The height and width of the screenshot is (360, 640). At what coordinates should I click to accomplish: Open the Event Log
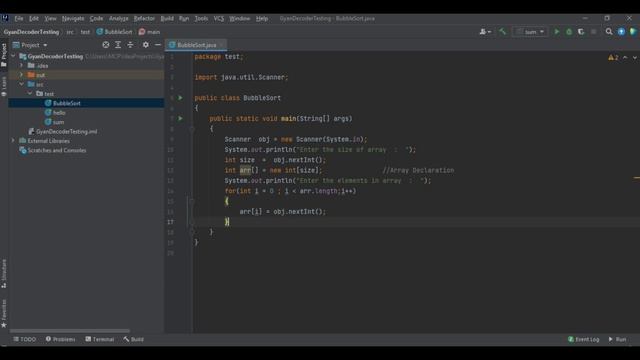583,339
